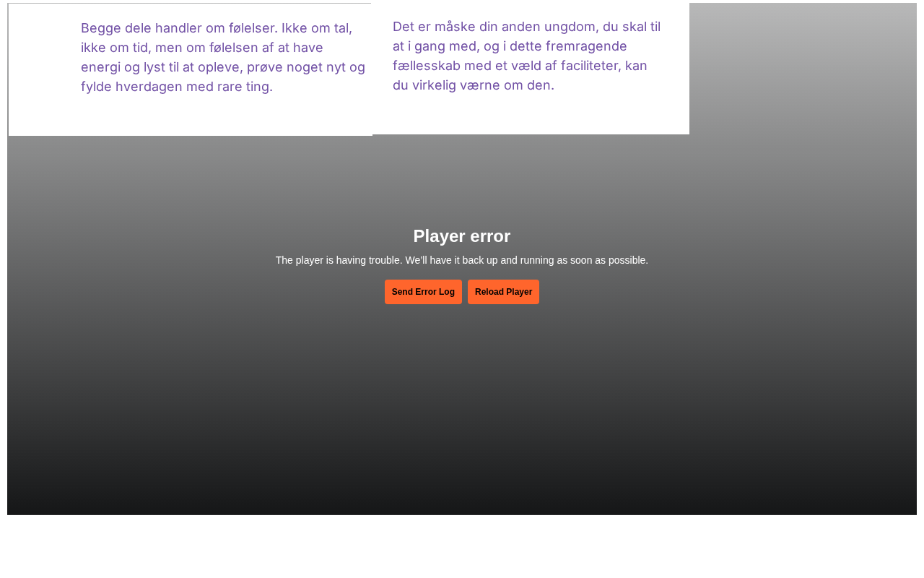Click the line starting 'ikke om tid, men om'
The width and height of the screenshot is (924, 578).
click(x=202, y=48)
